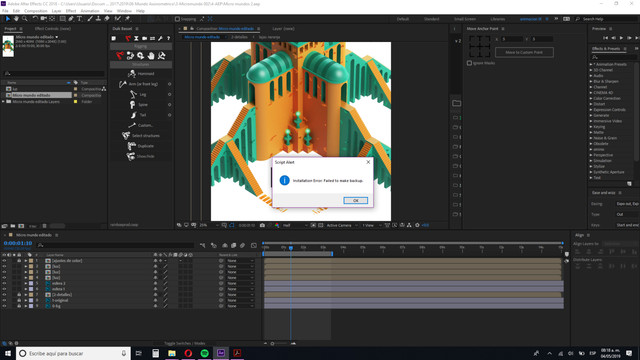Toggle visibility of layer 5 vidiera 2
Viewport: 640px width, 360px height.
4,283
